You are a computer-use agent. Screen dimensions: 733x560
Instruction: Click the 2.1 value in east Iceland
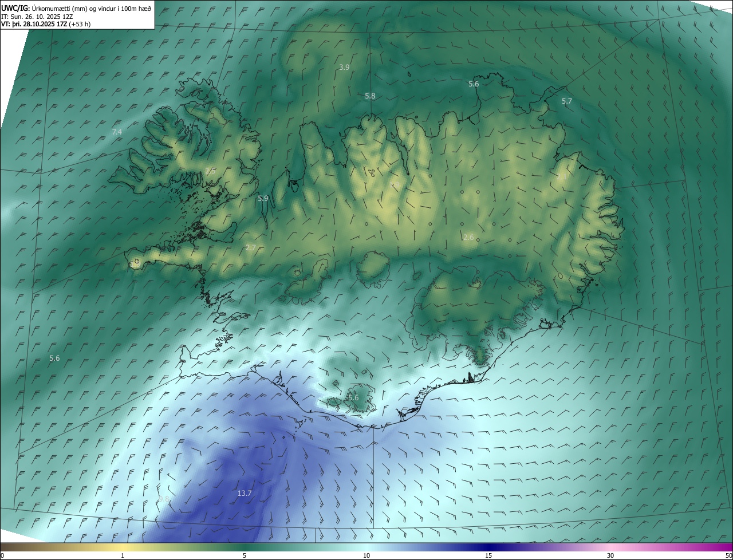coord(562,177)
